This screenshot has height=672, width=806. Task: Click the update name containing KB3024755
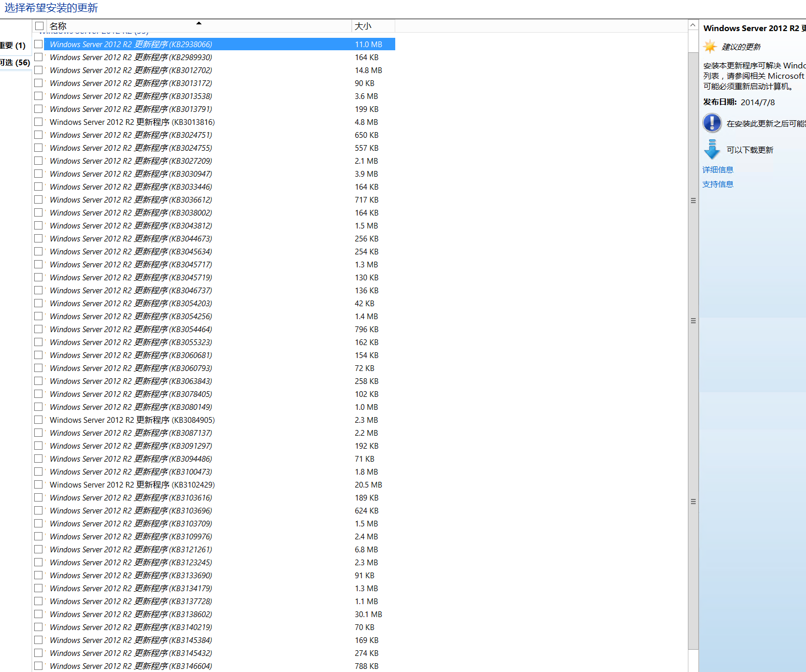(x=131, y=148)
